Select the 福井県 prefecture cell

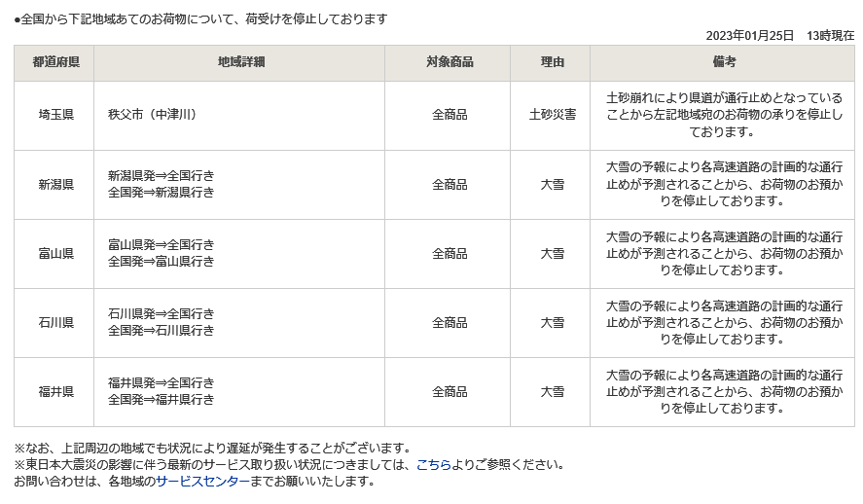click(x=54, y=392)
